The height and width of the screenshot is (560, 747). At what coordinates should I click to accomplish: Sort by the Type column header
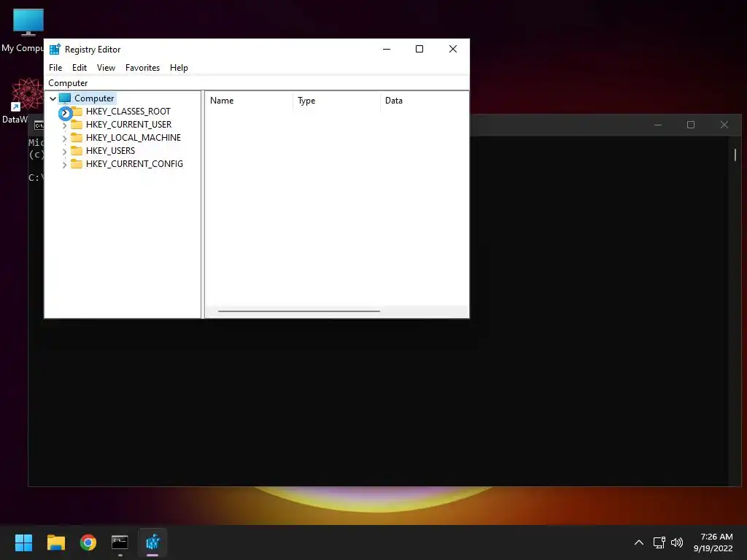(336, 101)
